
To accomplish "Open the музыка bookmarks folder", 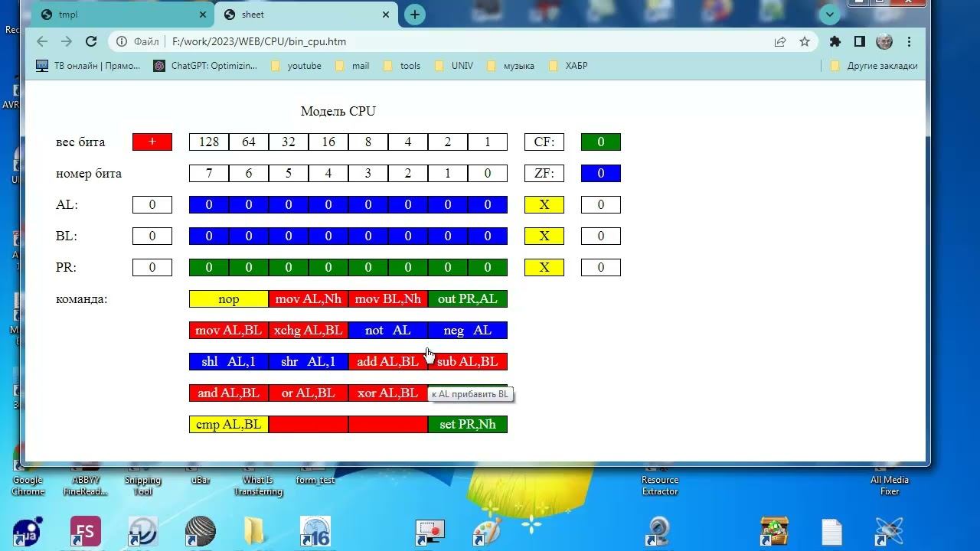I will 511,66.
